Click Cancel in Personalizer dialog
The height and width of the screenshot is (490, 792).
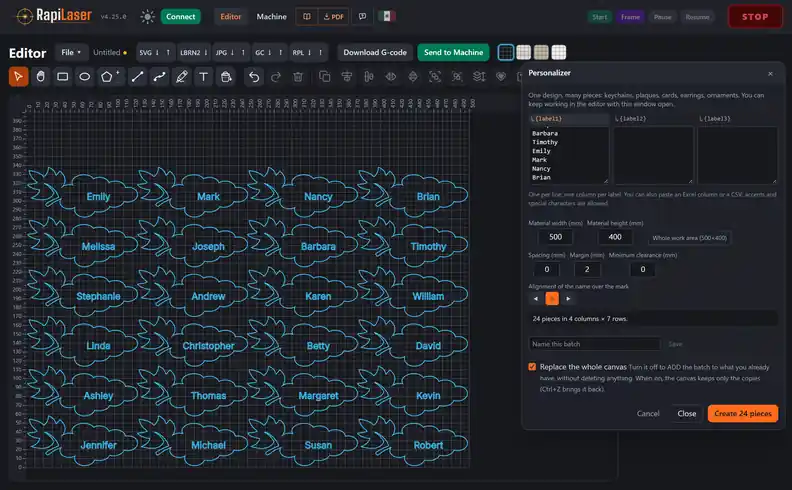(x=648, y=413)
